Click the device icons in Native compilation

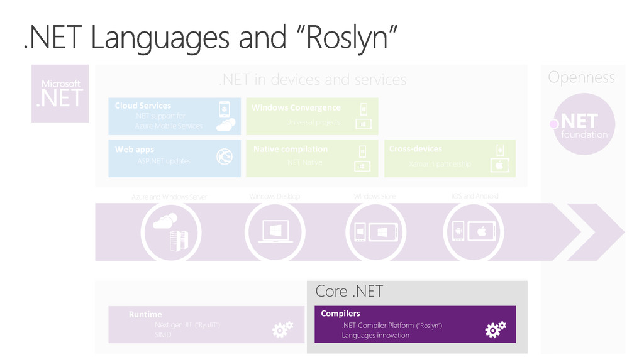pos(362,158)
